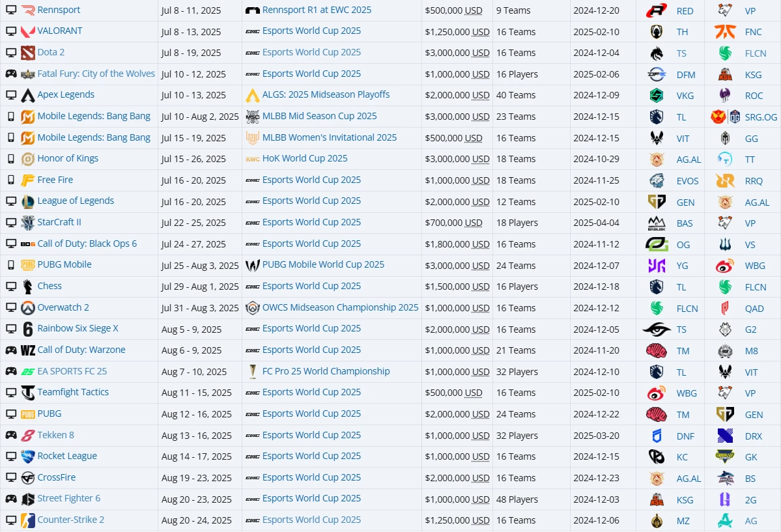The width and height of the screenshot is (781, 532).
Task: Click the Dota 2 game logo icon
Action: pos(28,52)
